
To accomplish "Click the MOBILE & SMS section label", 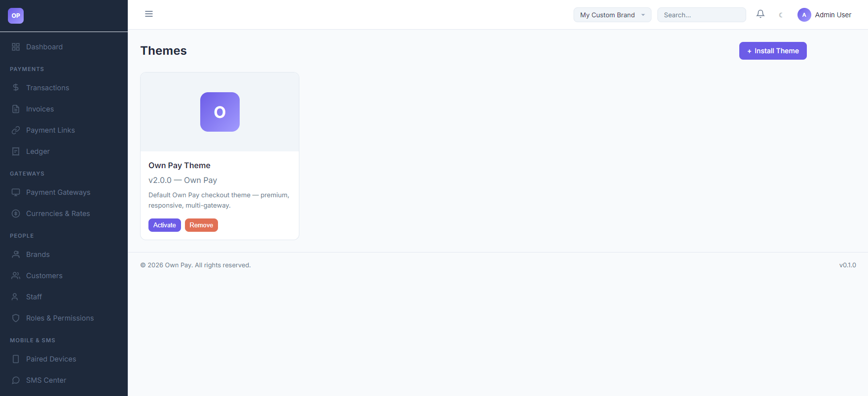I will (x=33, y=340).
